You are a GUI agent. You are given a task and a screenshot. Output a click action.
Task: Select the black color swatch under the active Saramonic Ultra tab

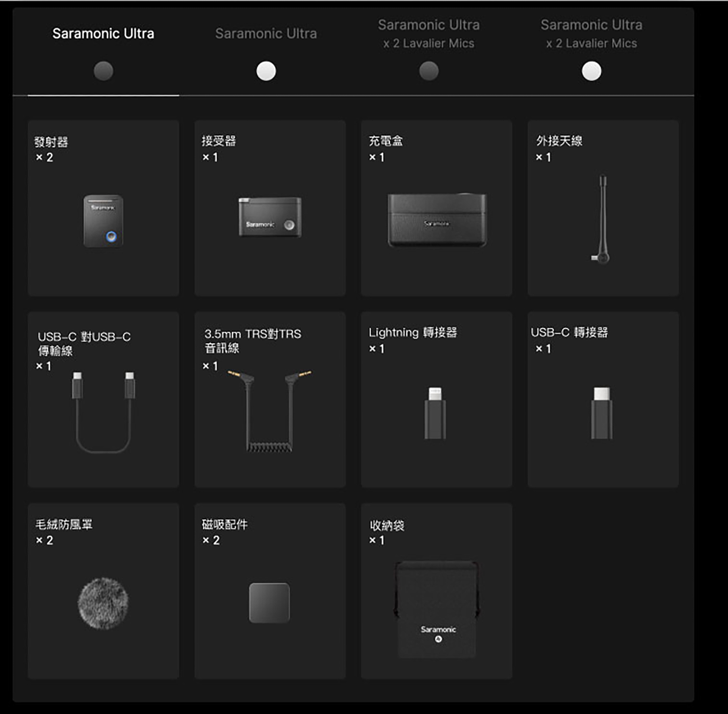click(103, 71)
